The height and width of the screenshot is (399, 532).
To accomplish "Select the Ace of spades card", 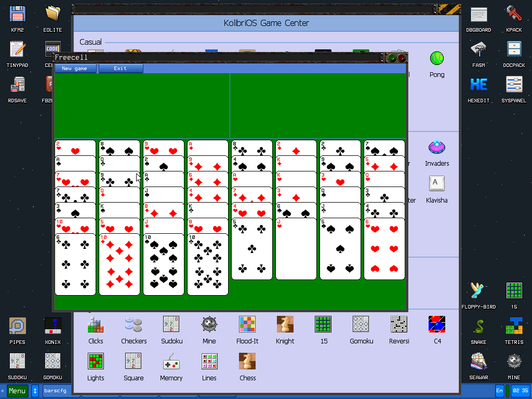I will [x=75, y=161].
